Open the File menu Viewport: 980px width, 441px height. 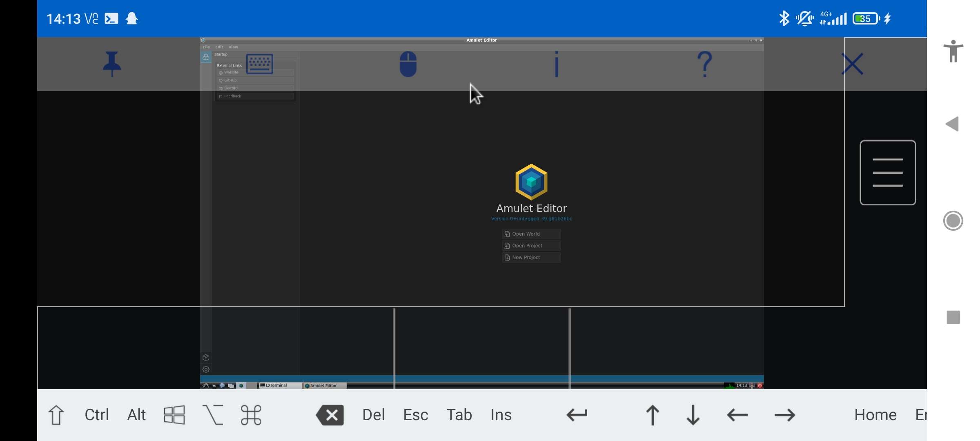[x=206, y=47]
